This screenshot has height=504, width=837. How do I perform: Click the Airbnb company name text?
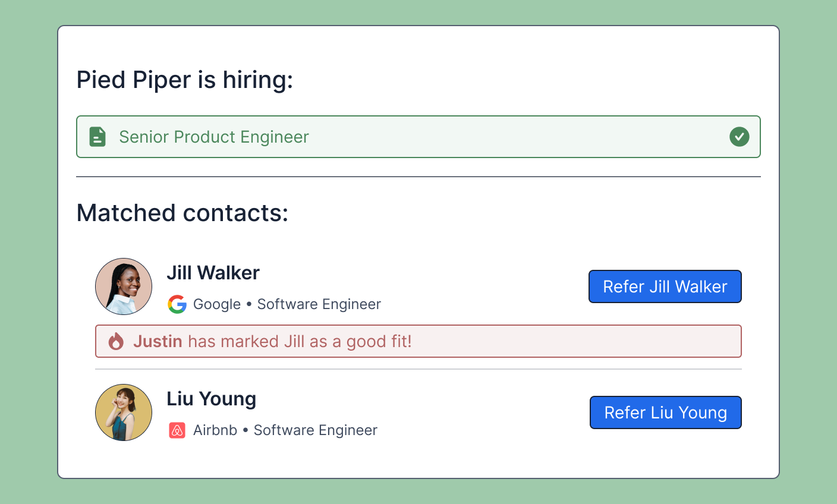215,430
